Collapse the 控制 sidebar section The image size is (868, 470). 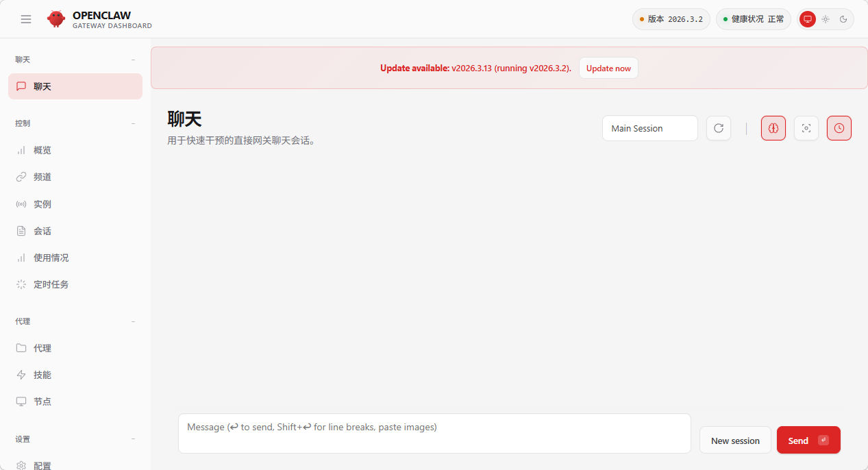point(133,123)
